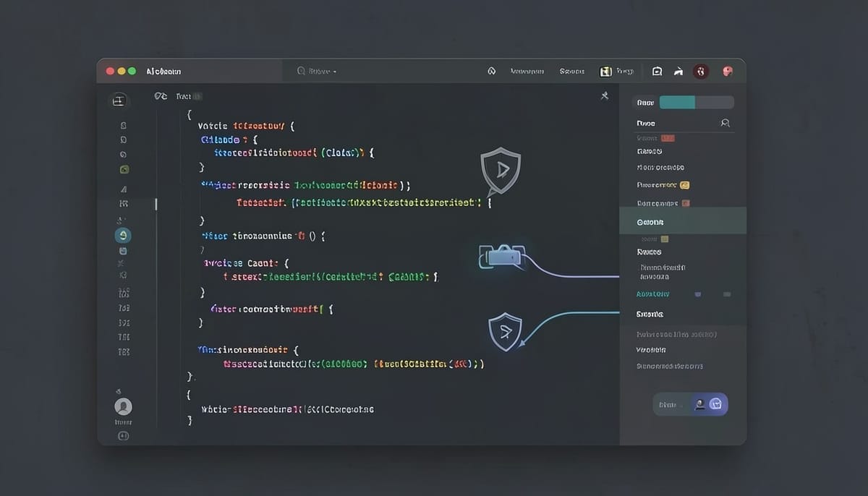Click the blue icon below the teal sidebar circle
The image size is (868, 496).
tap(123, 251)
